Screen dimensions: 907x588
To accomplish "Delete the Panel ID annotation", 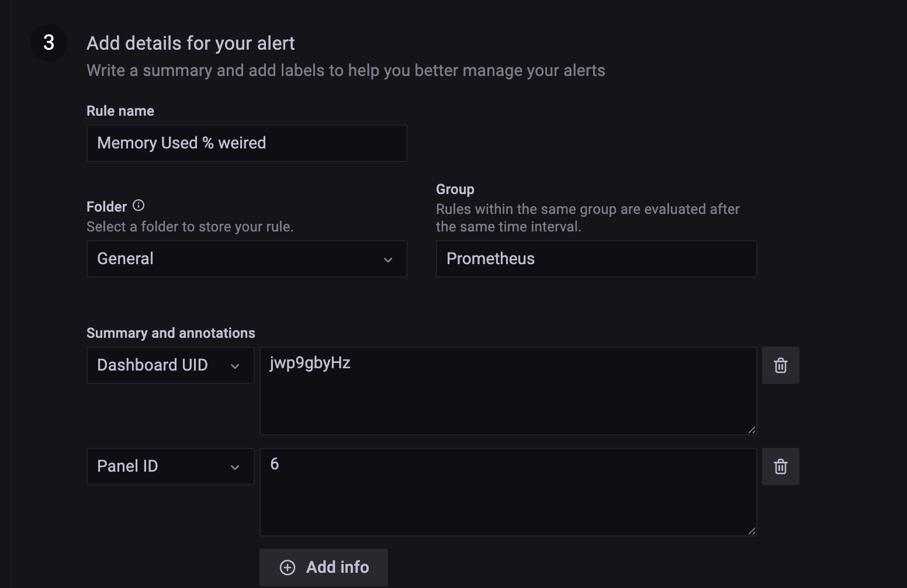I will point(780,466).
